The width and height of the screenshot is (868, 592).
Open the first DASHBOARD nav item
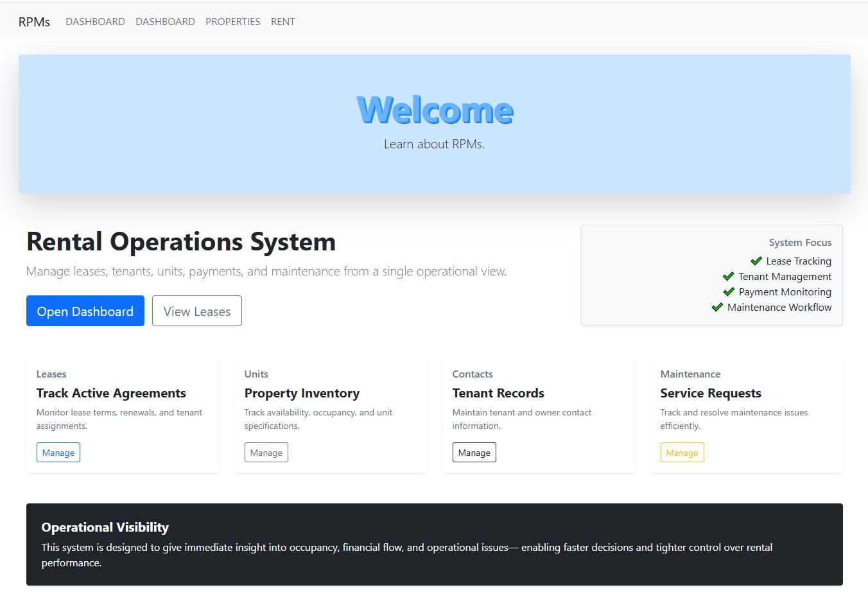95,21
